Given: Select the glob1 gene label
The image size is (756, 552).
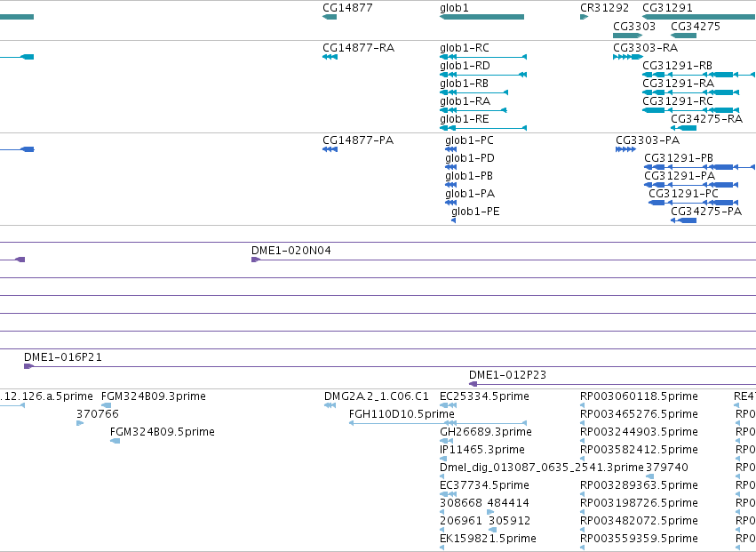Looking at the screenshot, I should 454,8.
